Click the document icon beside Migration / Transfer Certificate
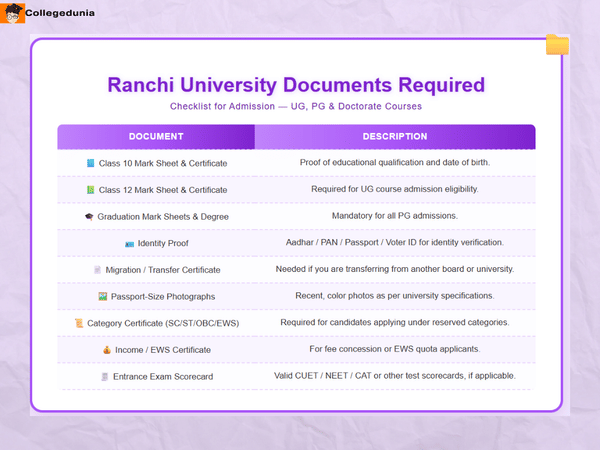This screenshot has height=450, width=600. point(97,270)
